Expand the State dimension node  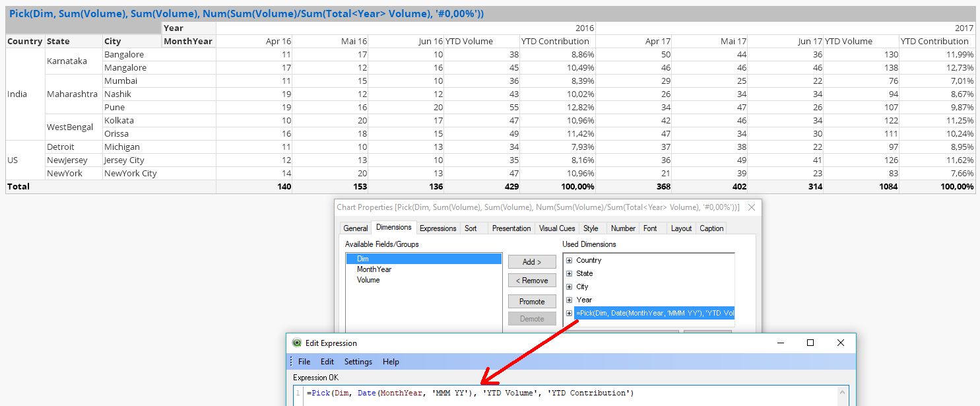[x=569, y=273]
